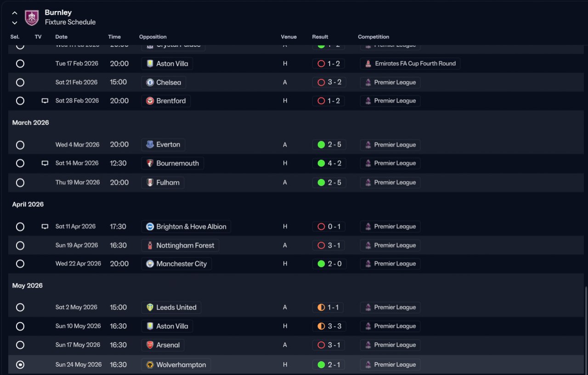The image size is (588, 375).
Task: Click the Burnley club crest icon
Action: [32, 17]
